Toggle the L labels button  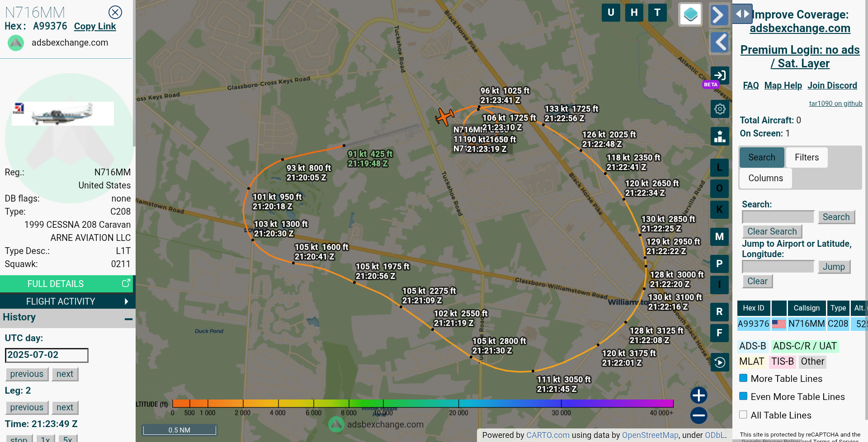(719, 168)
